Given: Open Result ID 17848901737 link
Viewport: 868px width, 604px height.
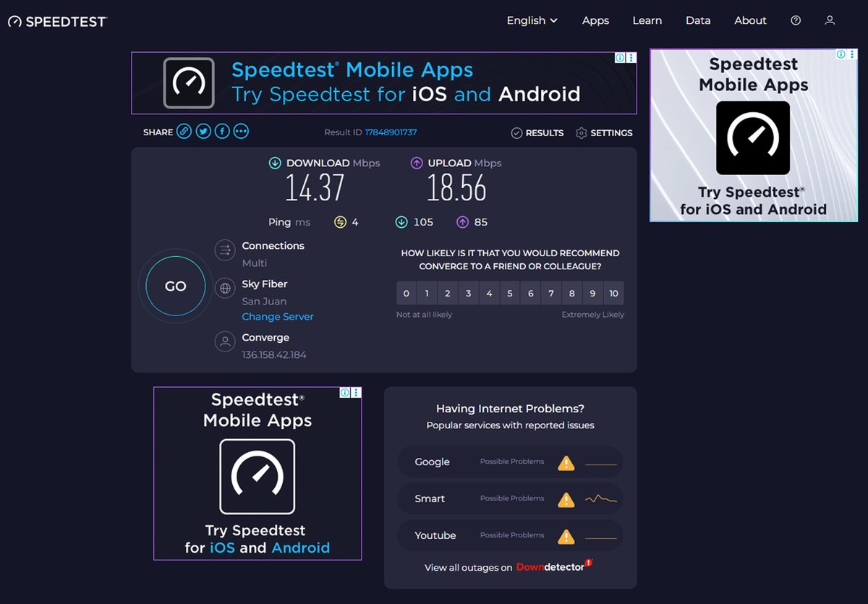Looking at the screenshot, I should (x=391, y=132).
